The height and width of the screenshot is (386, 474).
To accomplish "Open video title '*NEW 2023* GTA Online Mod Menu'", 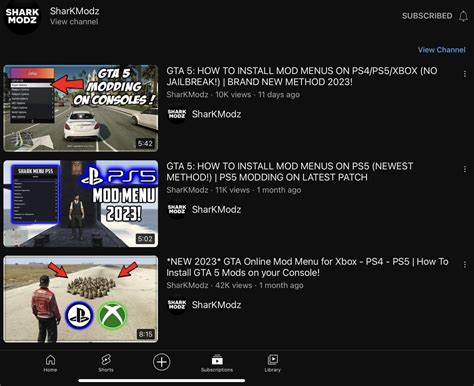I will click(307, 267).
